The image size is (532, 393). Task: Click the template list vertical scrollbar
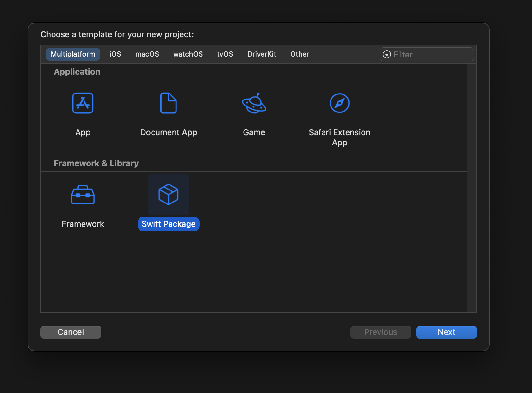click(472, 188)
